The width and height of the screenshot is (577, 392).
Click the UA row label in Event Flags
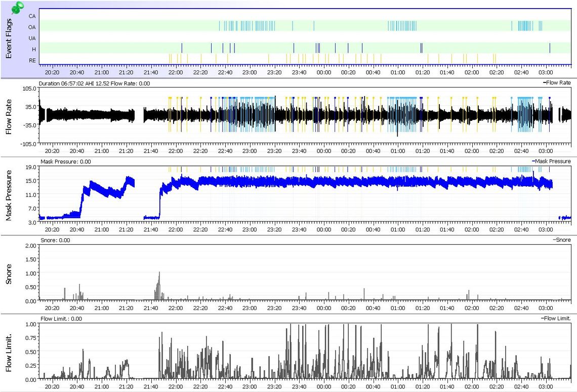click(x=32, y=38)
